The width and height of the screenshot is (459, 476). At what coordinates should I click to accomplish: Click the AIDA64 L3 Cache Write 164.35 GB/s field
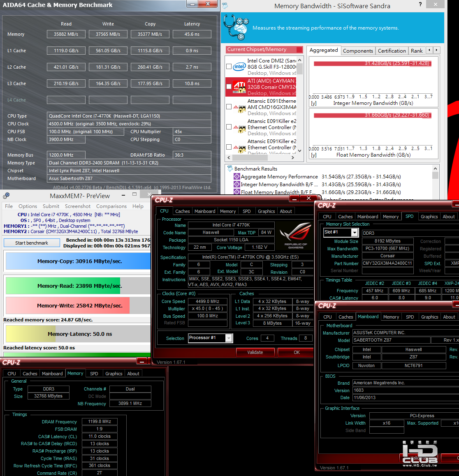pyautogui.click(x=108, y=83)
